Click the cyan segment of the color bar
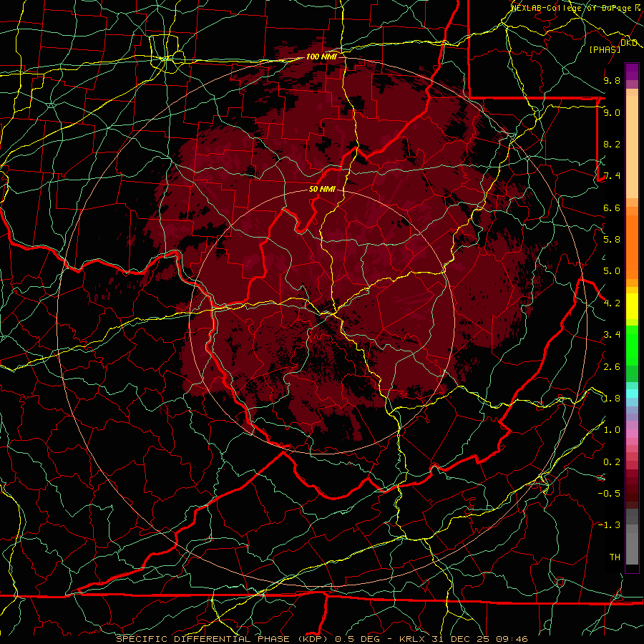The image size is (644, 644). tap(632, 394)
